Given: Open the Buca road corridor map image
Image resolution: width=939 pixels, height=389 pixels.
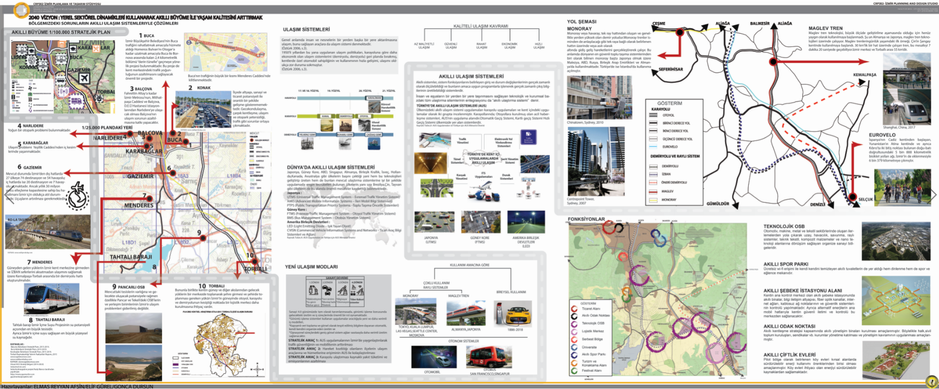Looking at the screenshot, I should pos(227,51).
